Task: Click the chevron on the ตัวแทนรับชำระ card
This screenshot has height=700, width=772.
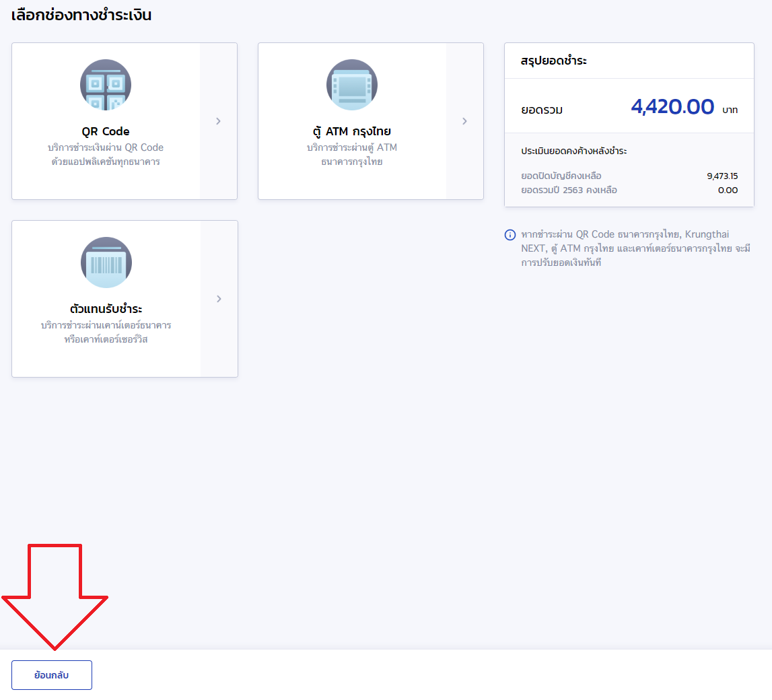Action: point(219,299)
